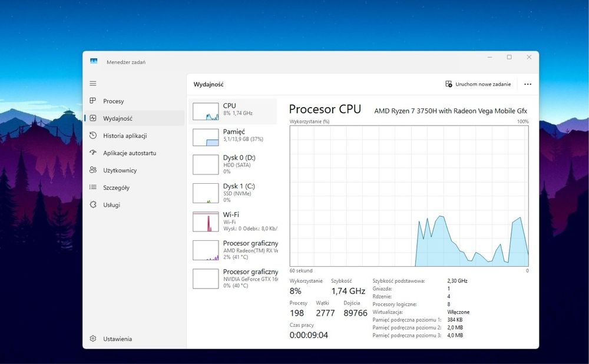Click the SSD (NVMe) disk type text

point(237,193)
